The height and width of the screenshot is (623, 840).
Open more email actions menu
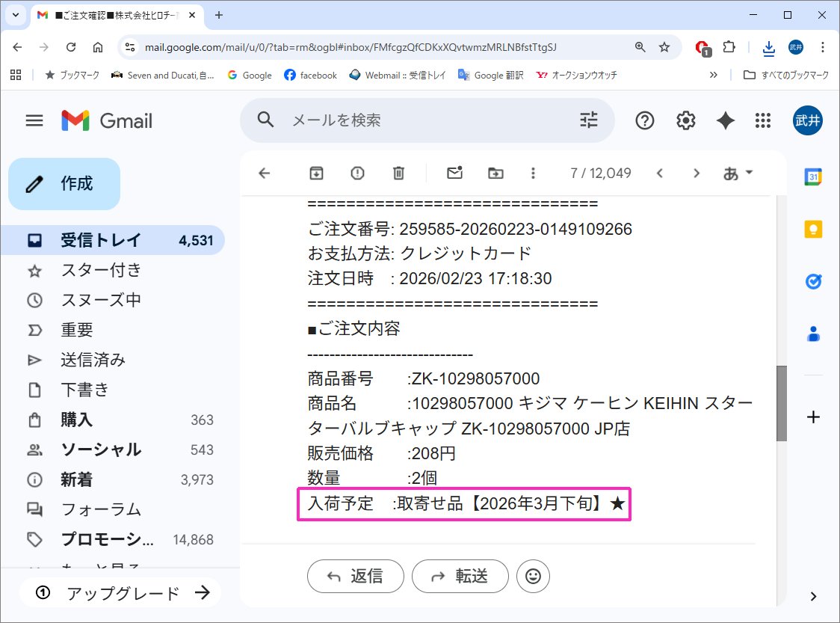click(x=533, y=174)
